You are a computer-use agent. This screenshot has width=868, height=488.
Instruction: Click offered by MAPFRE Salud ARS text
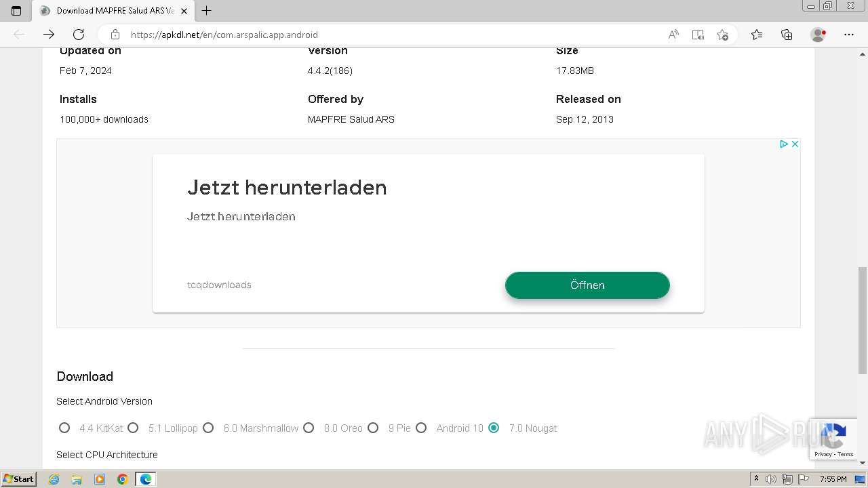click(351, 119)
